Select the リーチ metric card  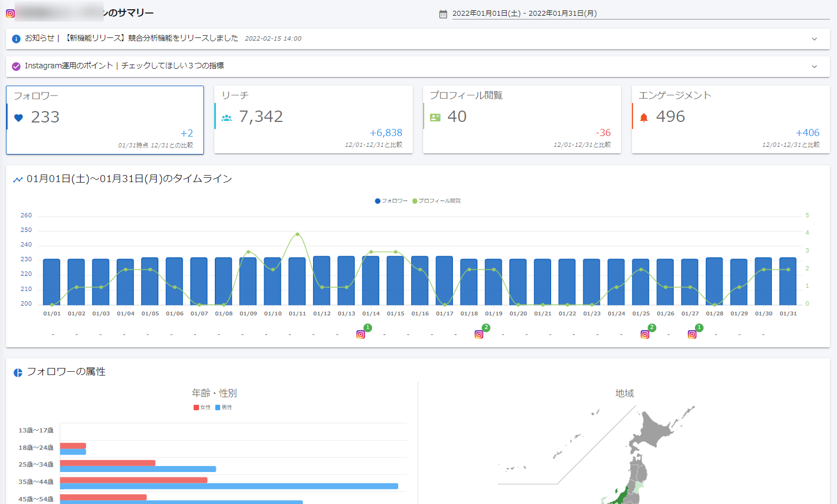[x=314, y=120]
